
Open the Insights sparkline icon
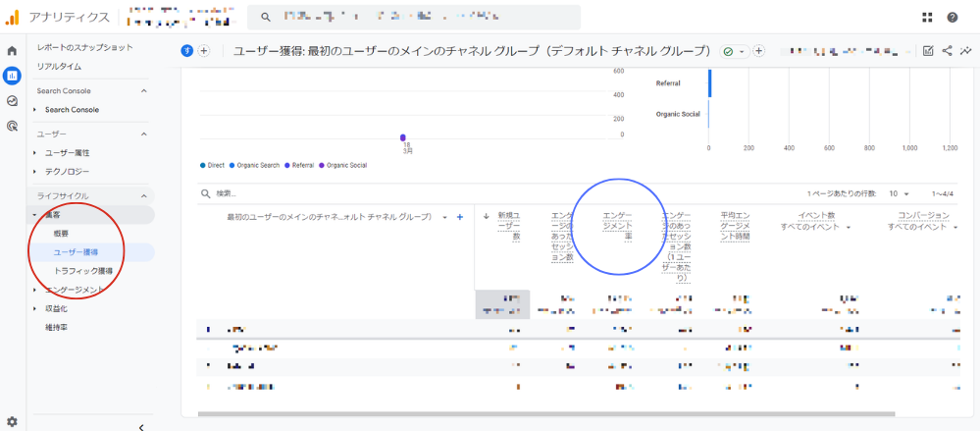966,51
